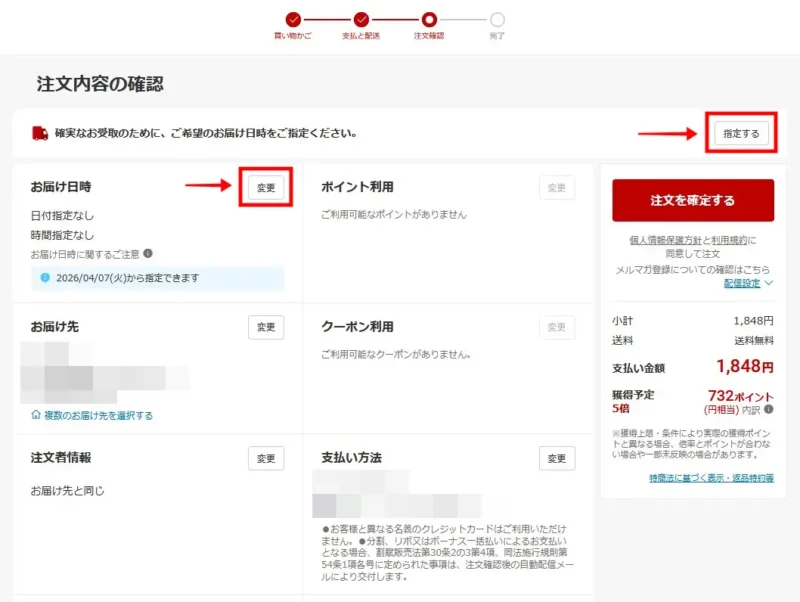Open the 個人情報保護方針 link
Screen dimensions: 800x602
click(666, 239)
